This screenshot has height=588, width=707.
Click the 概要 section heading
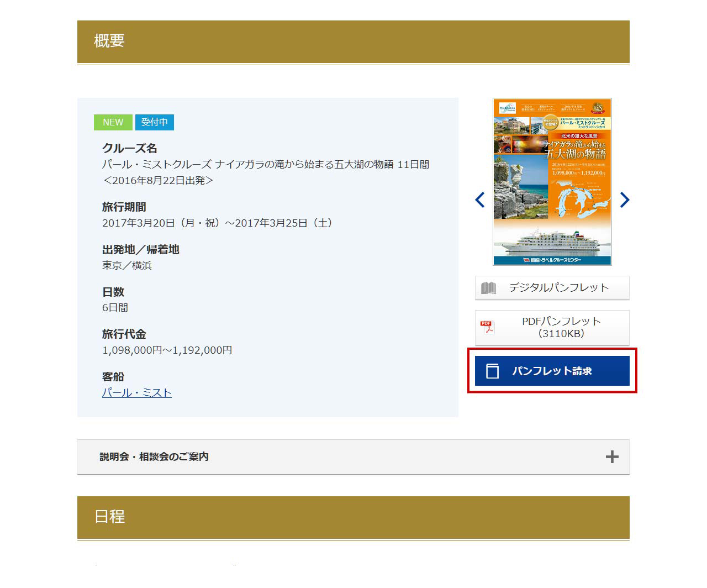[109, 41]
